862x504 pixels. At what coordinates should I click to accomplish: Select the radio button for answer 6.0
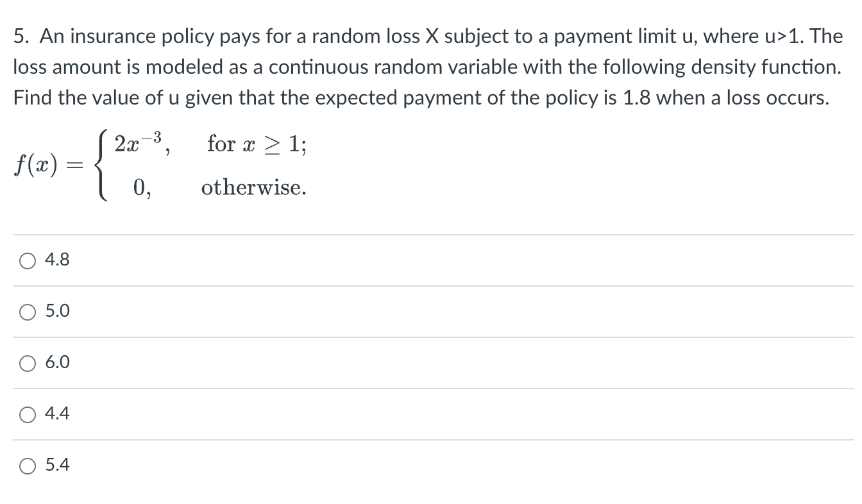[27, 362]
